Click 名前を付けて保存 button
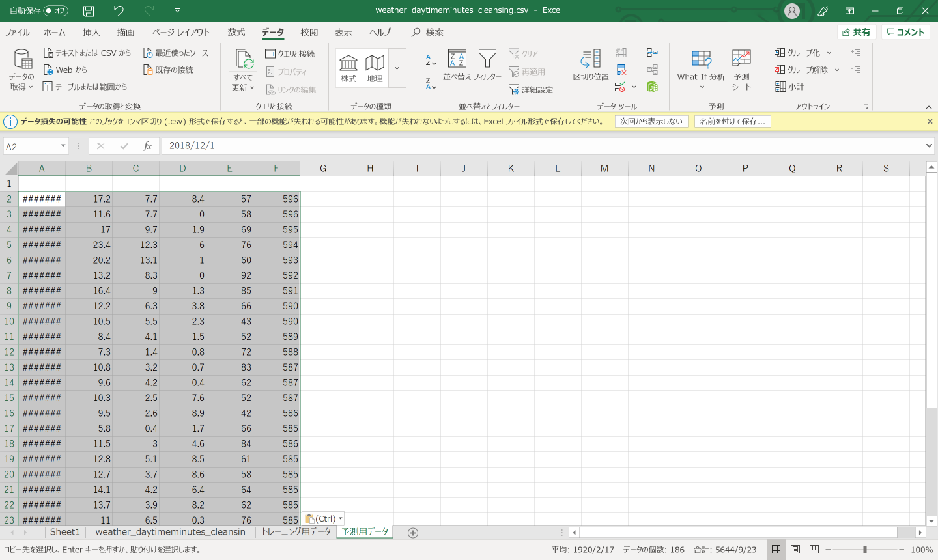 (x=732, y=121)
